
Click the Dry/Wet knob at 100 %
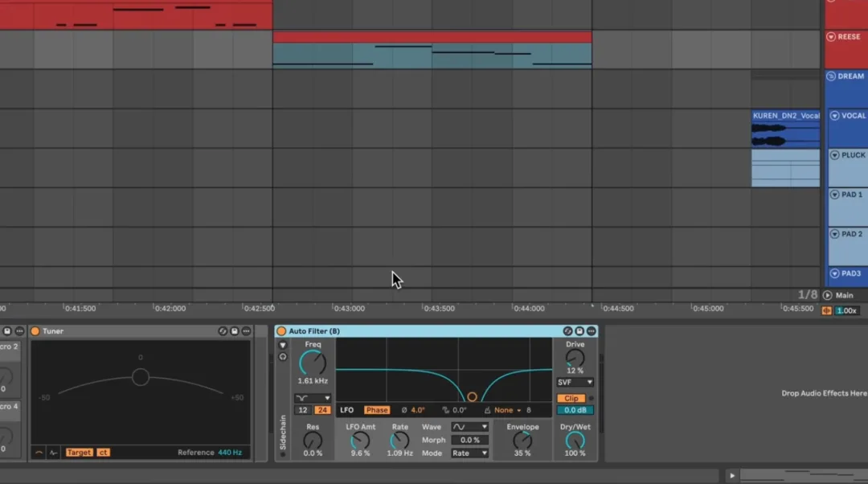pos(575,441)
